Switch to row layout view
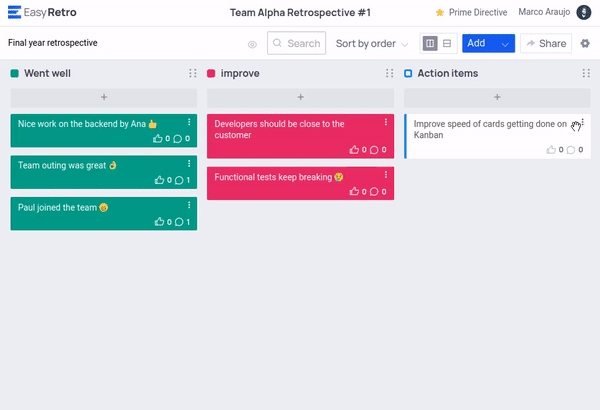The height and width of the screenshot is (410, 600). (447, 44)
